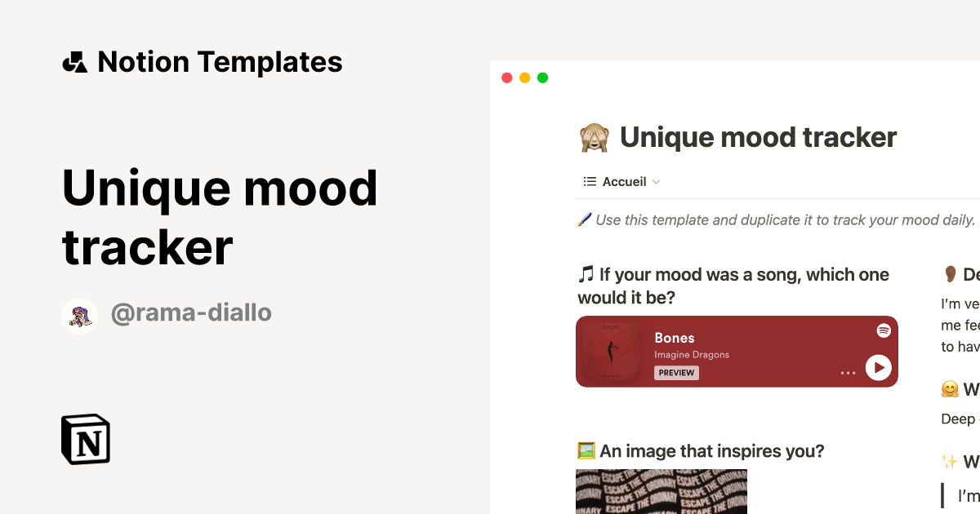Screen dimensions: 980x514
Task: Click the music note emoji on the song heading
Action: [585, 274]
